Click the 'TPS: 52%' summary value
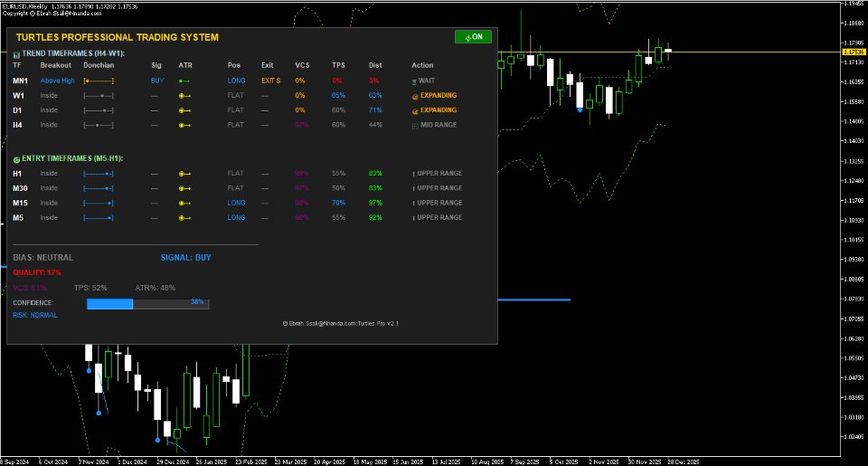The width and height of the screenshot is (868, 466). pyautogui.click(x=90, y=288)
